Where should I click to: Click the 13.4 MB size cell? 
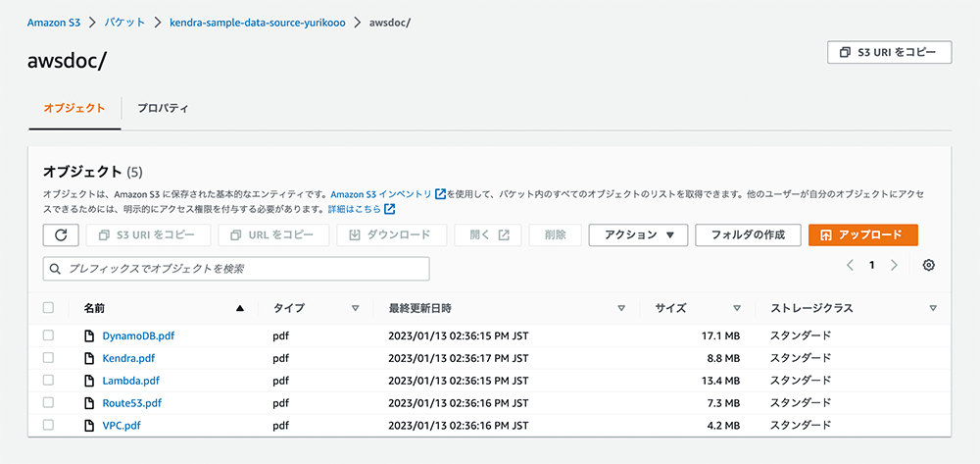coord(720,381)
